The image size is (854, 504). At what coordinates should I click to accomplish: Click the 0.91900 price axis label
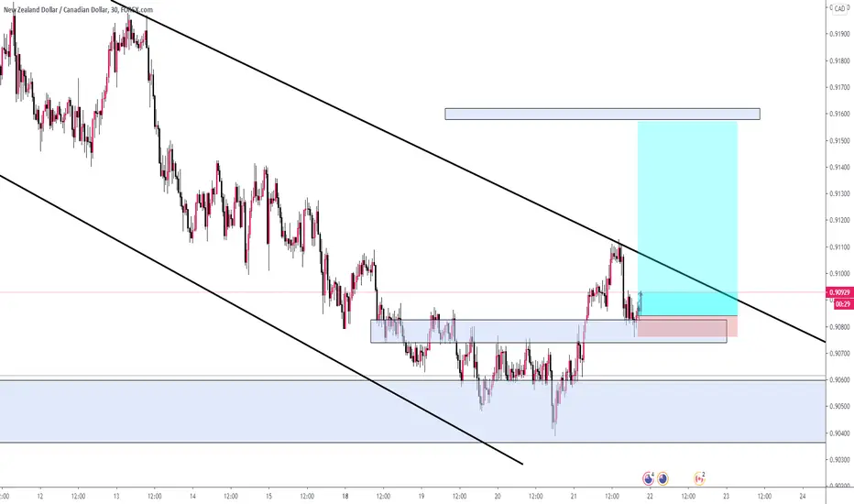click(x=839, y=34)
